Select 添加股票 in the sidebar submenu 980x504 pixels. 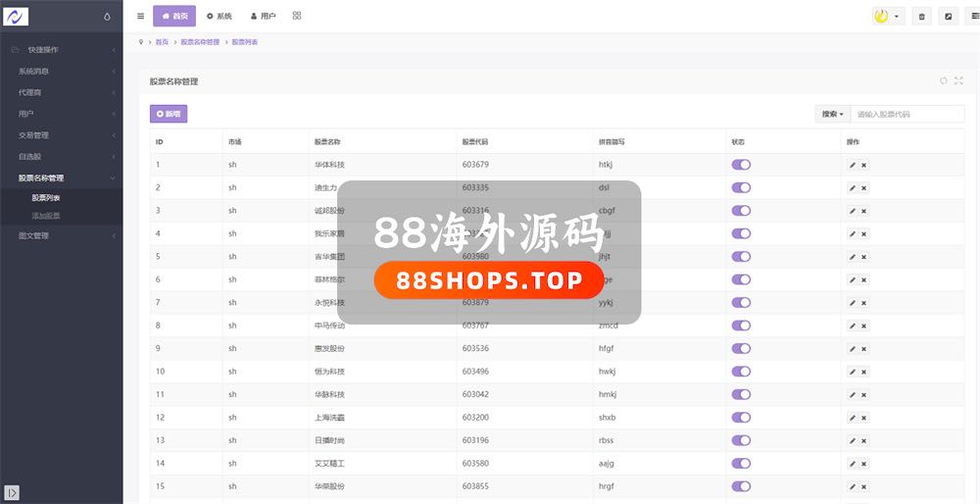(46, 216)
